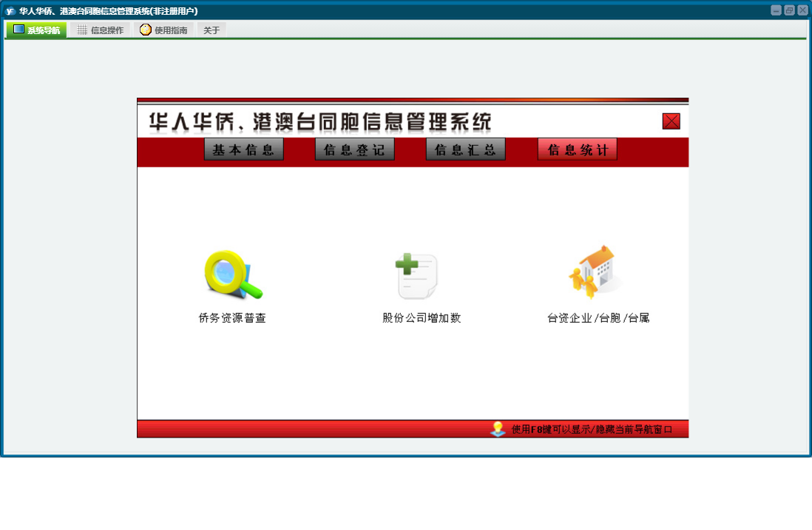
Task: Switch to the 系统导航 tab
Action: click(x=36, y=30)
